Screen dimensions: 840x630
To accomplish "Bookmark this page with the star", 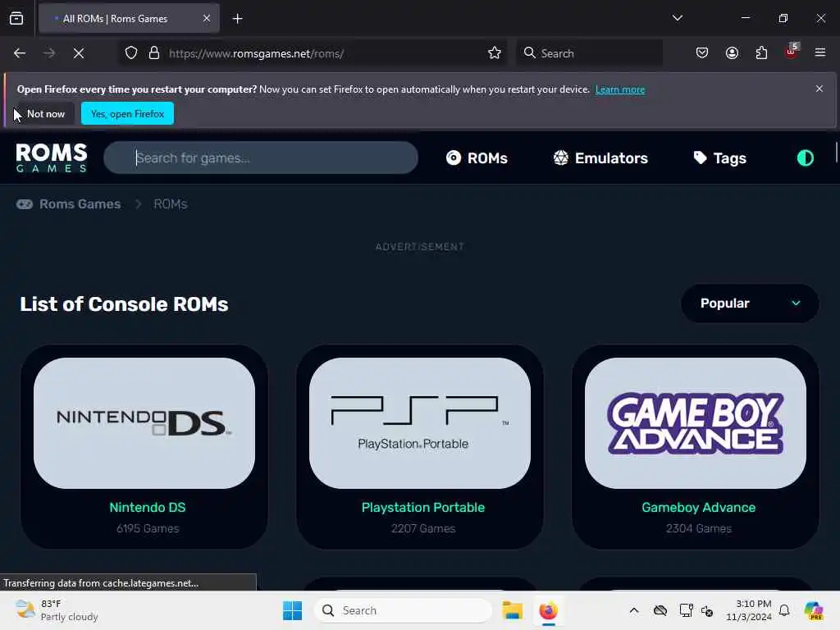I will tap(495, 53).
